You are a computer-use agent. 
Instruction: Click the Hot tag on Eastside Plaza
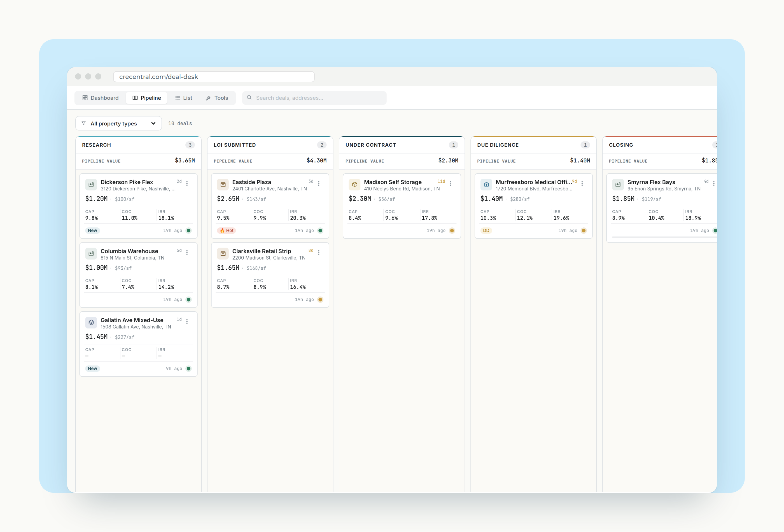click(226, 230)
